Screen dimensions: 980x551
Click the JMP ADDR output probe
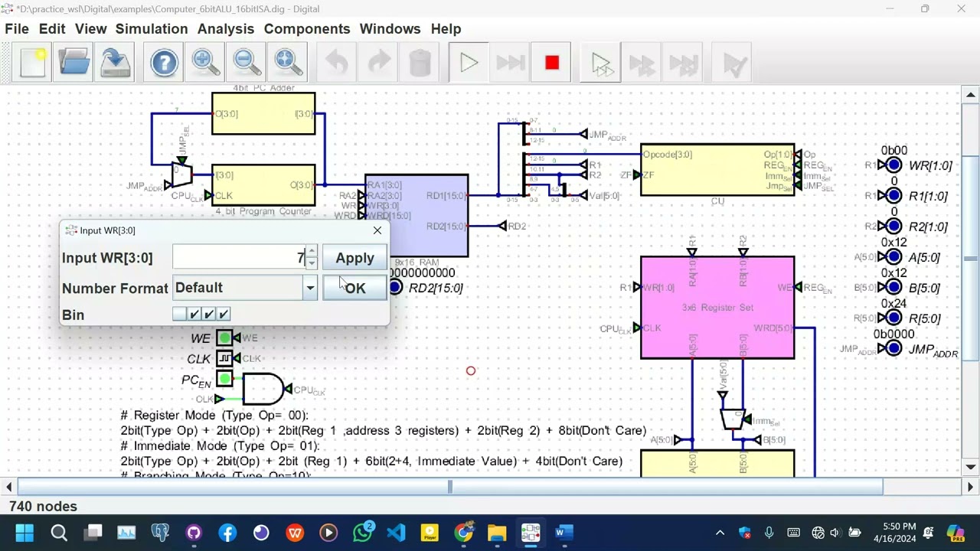point(893,349)
